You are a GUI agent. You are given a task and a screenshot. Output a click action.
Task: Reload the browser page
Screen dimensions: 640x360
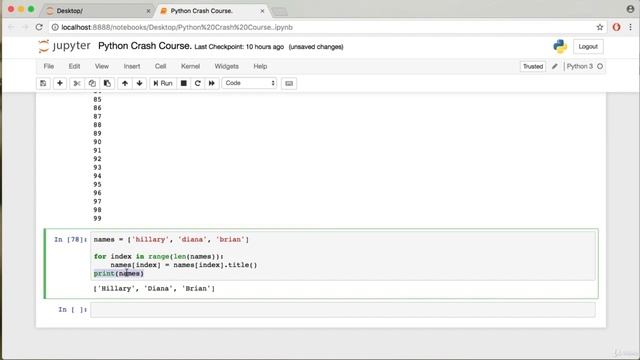pyautogui.click(x=39, y=27)
